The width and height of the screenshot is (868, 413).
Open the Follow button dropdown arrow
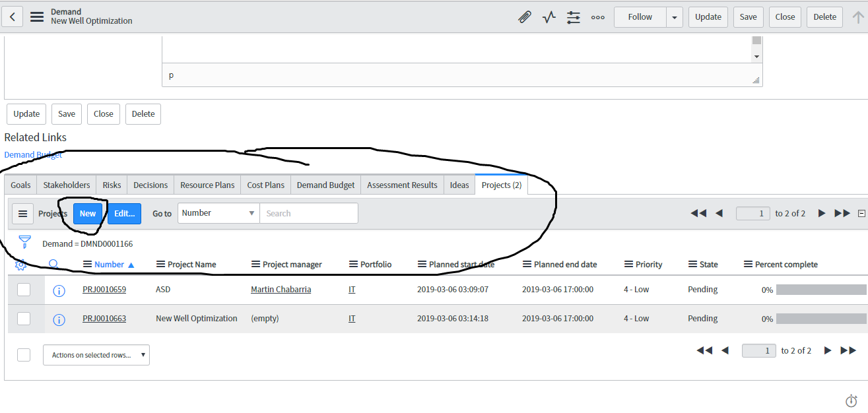pyautogui.click(x=674, y=16)
